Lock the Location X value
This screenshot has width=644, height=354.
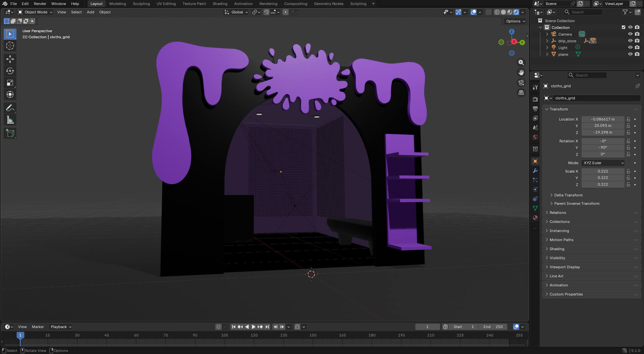coord(628,119)
